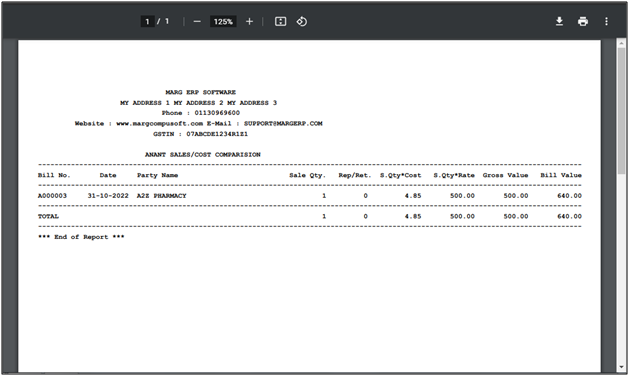Download the PDF report
630x376 pixels.
pos(559,21)
